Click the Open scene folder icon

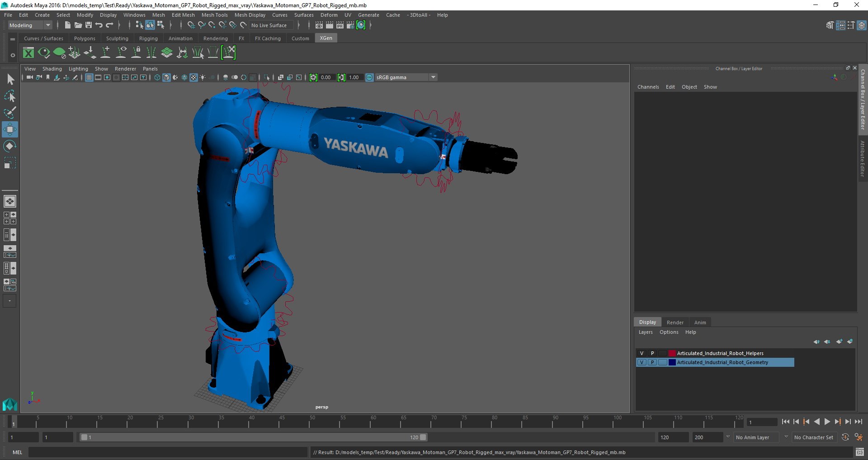(x=78, y=25)
